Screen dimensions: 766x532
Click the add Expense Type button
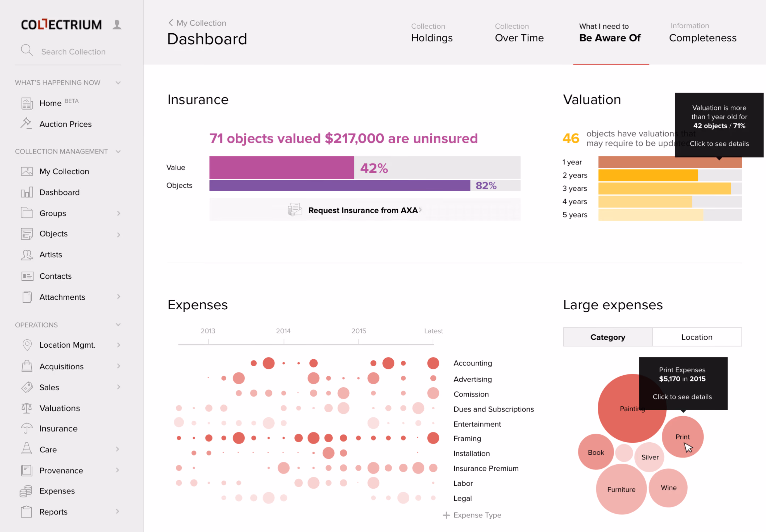tap(472, 515)
